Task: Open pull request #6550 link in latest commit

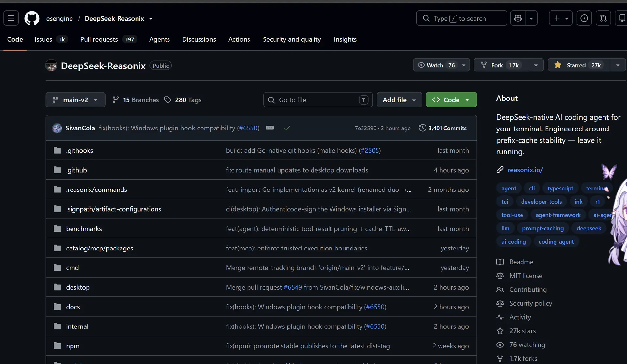Action: tap(248, 128)
